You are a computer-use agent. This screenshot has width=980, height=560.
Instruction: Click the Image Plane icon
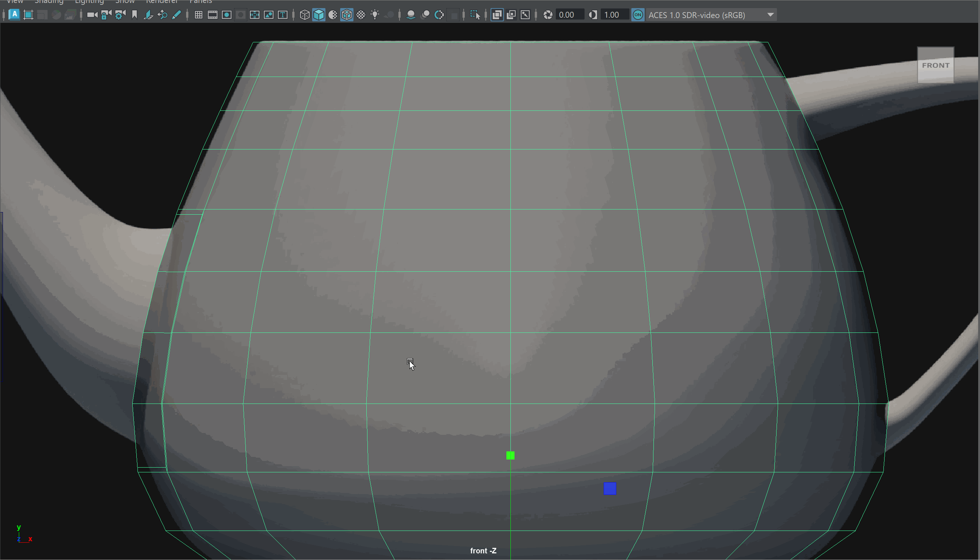[148, 15]
